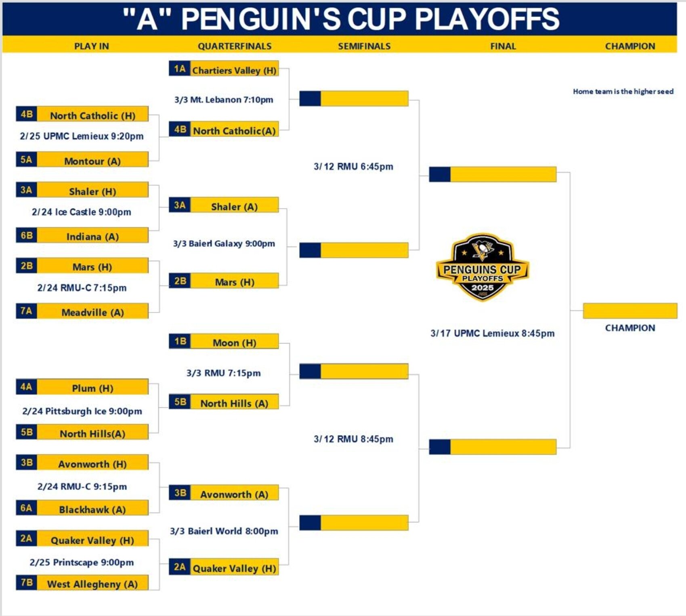Image resolution: width=686 pixels, height=616 pixels.
Task: Click the SEMIFINALS column header
Action: click(364, 46)
